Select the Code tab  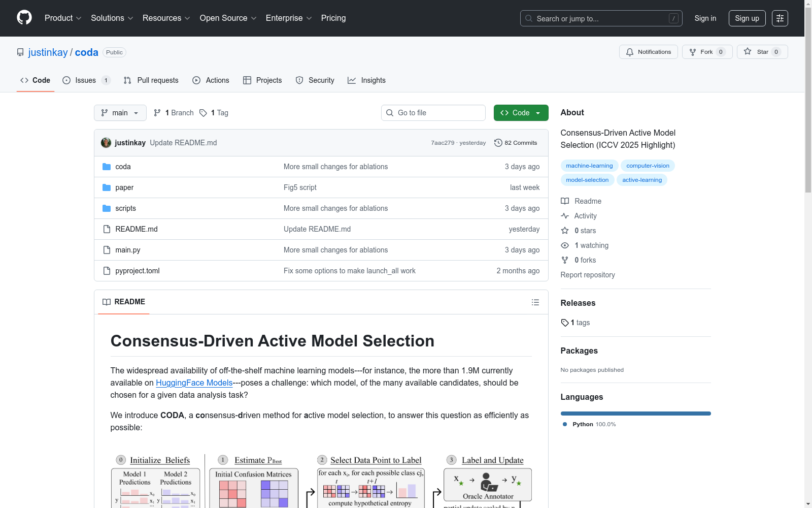tap(36, 80)
